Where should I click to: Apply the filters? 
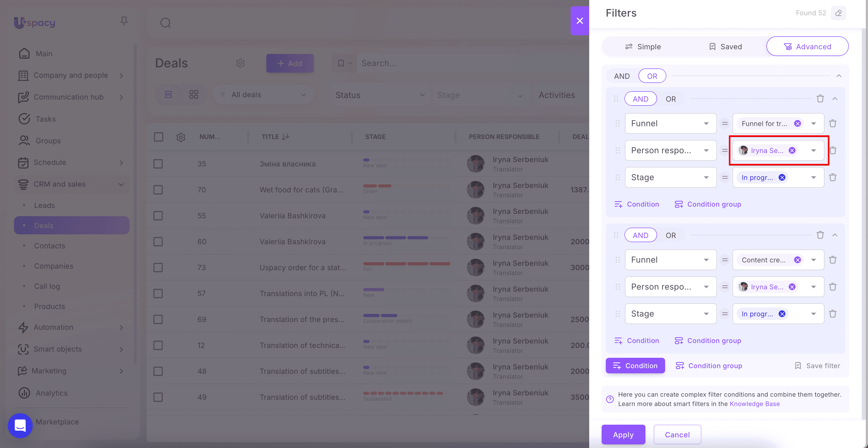(x=623, y=435)
